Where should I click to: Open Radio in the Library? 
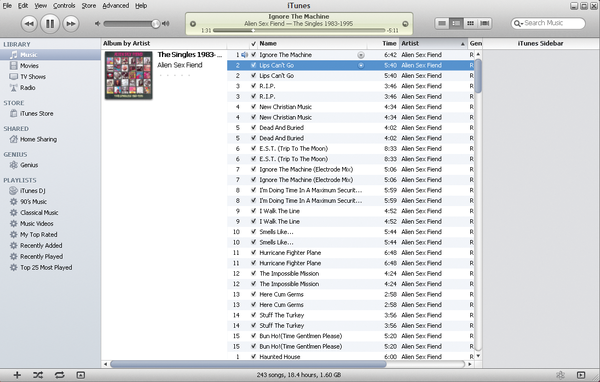[28, 88]
